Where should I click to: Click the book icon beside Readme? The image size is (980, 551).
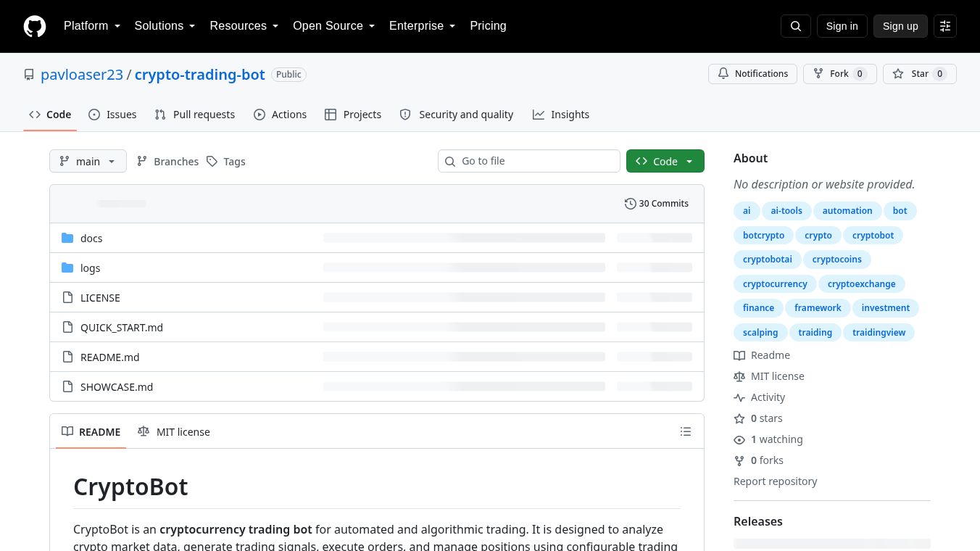coord(739,355)
